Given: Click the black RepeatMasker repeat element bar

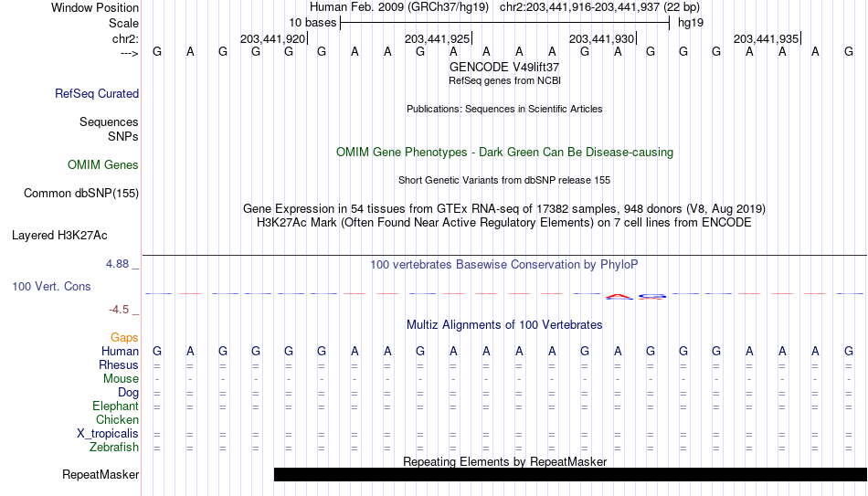Looking at the screenshot, I should point(571,474).
